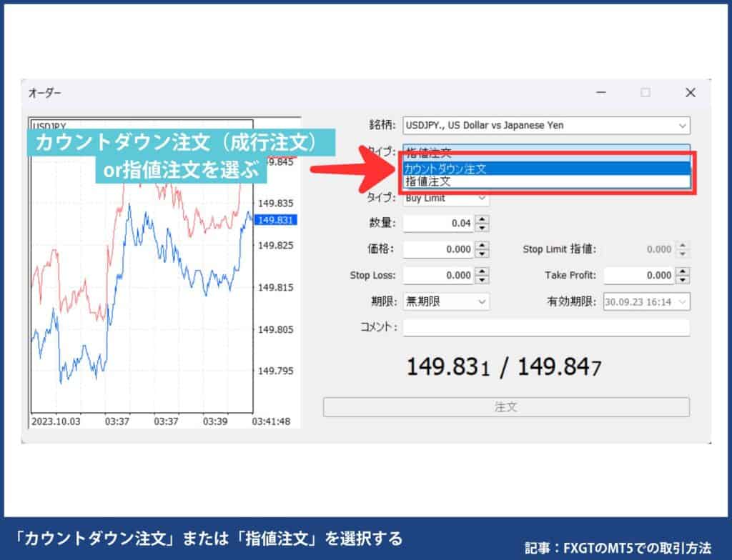The width and height of the screenshot is (732, 560).
Task: Decrease 数量 volume with down arrow
Action: point(482,227)
